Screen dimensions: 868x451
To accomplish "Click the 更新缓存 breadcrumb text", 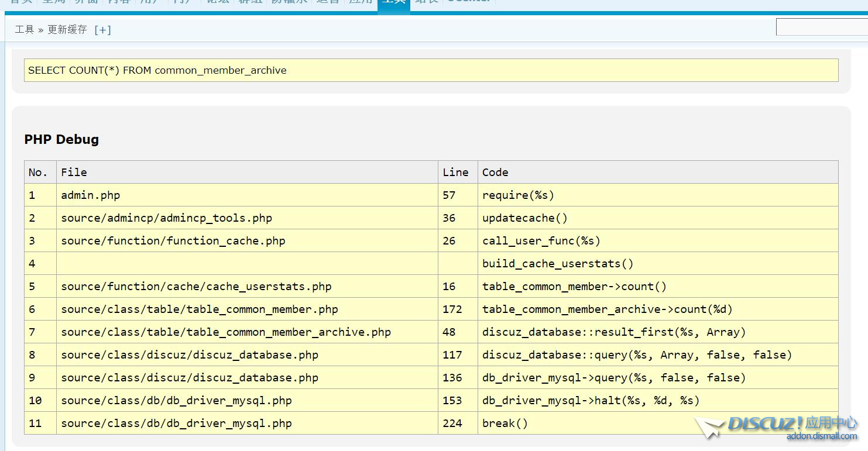I will click(67, 30).
